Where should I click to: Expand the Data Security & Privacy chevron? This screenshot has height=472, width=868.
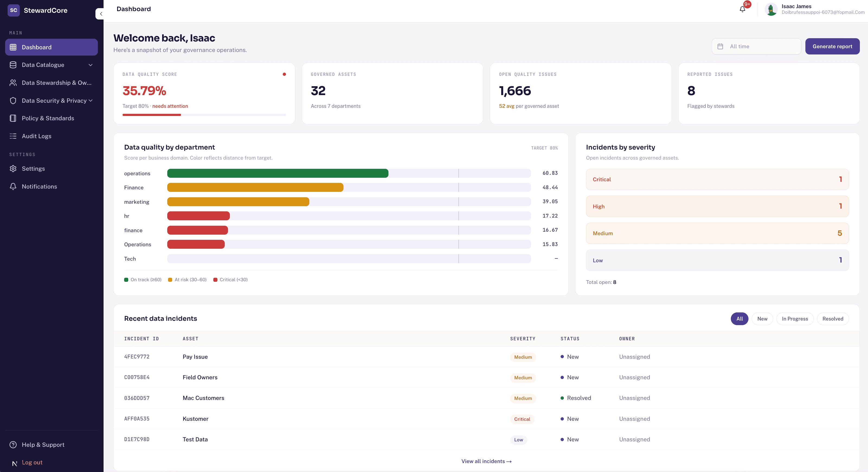[x=90, y=101]
